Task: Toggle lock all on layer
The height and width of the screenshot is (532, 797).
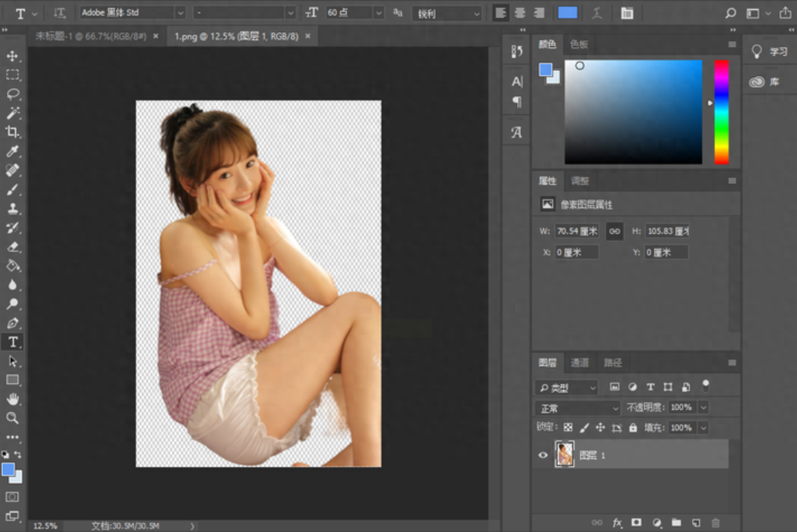Action: [x=633, y=428]
